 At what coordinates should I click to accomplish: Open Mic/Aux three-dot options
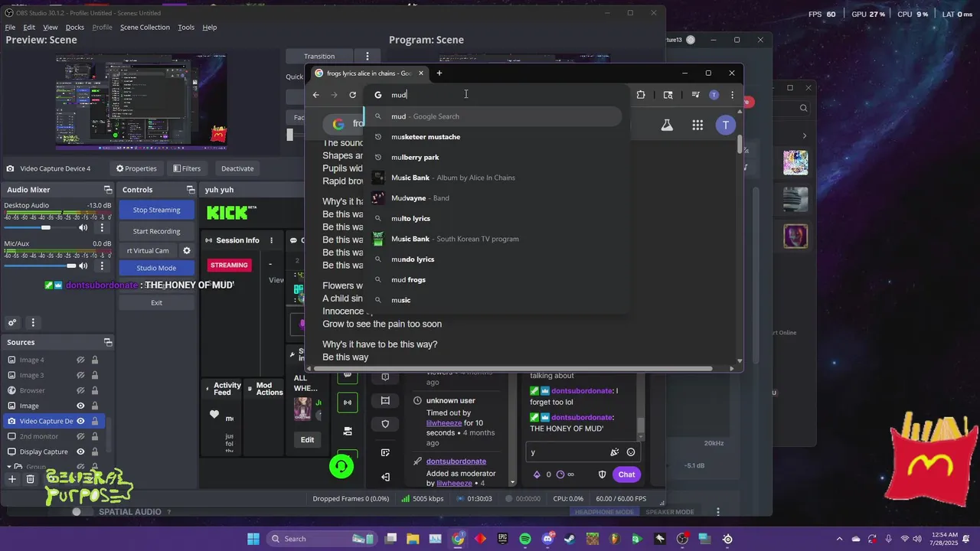click(x=102, y=266)
